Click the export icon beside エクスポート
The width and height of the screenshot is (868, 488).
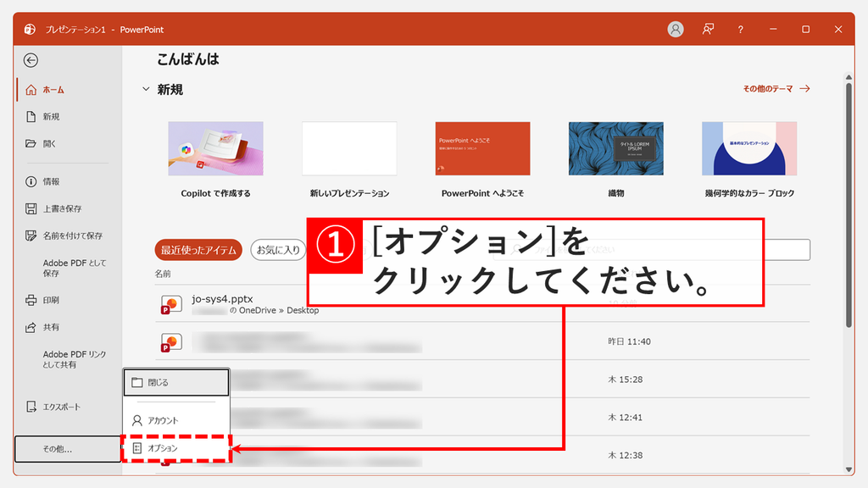point(31,407)
